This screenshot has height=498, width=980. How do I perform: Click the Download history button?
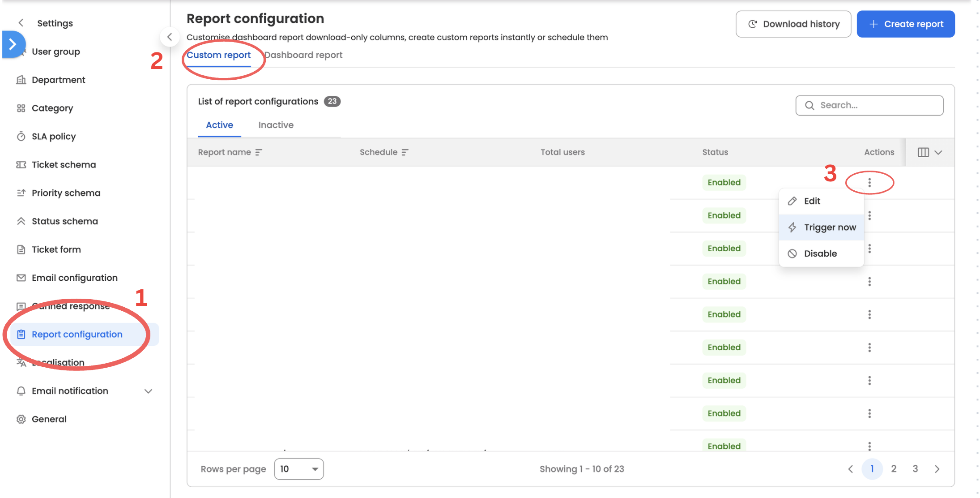tap(793, 24)
